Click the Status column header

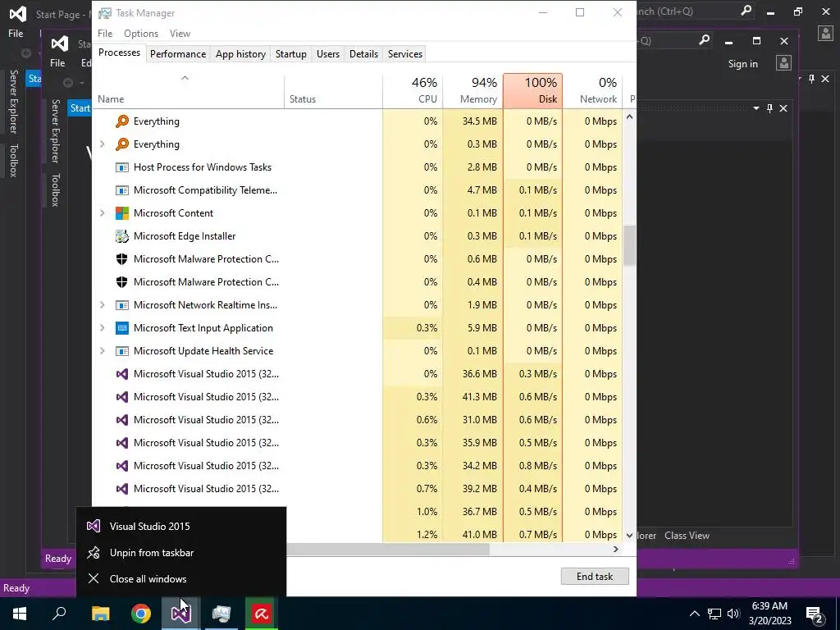[333, 90]
